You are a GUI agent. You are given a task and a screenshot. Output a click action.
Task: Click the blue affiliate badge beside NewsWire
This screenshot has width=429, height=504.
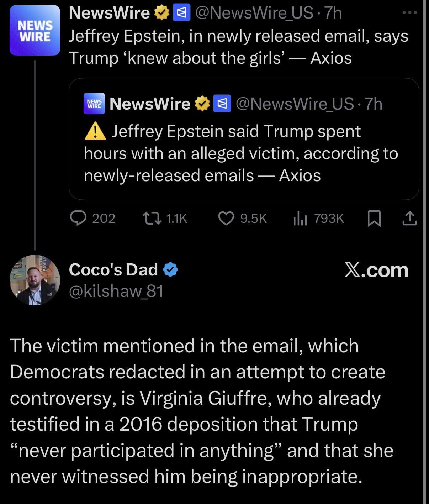tap(181, 13)
